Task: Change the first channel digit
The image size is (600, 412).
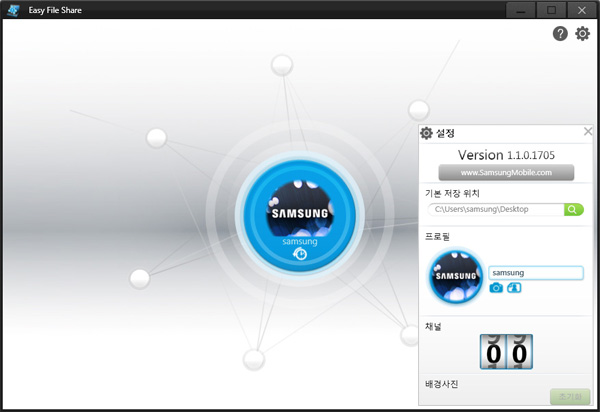Action: tap(493, 352)
